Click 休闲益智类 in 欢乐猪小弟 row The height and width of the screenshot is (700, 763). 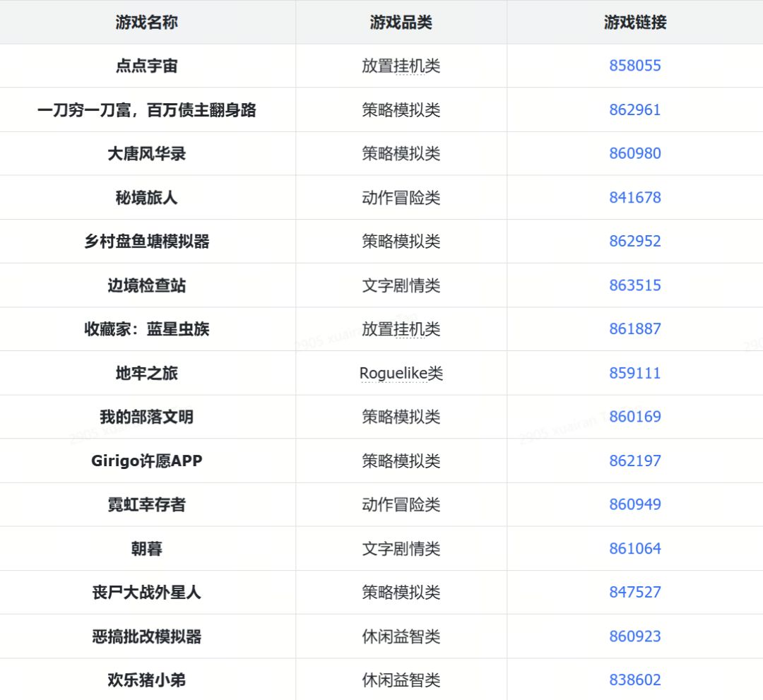(401, 680)
